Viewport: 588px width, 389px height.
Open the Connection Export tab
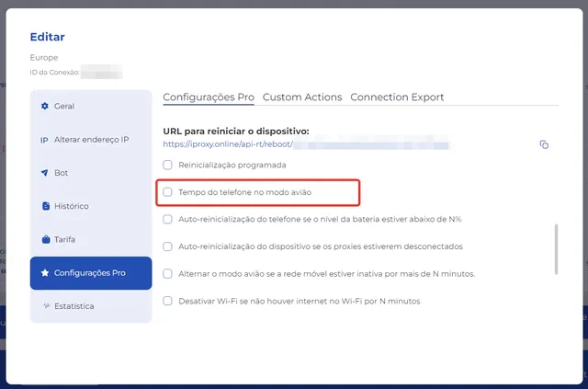(397, 97)
